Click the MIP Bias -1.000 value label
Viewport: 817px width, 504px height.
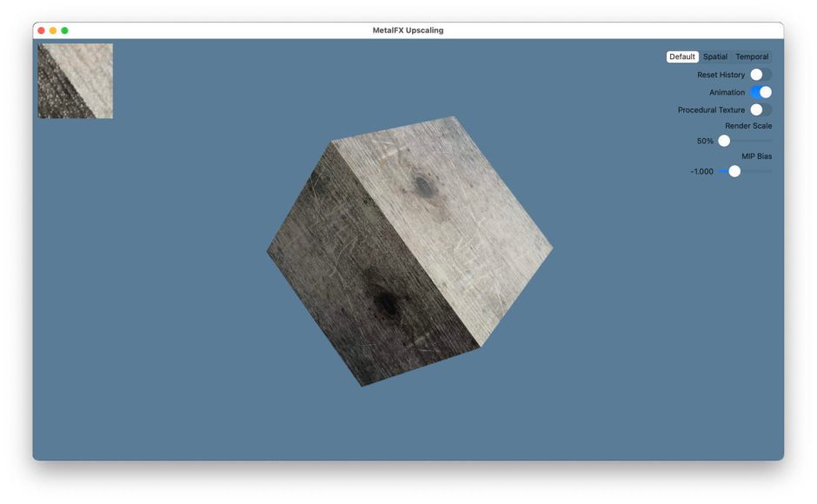[701, 171]
